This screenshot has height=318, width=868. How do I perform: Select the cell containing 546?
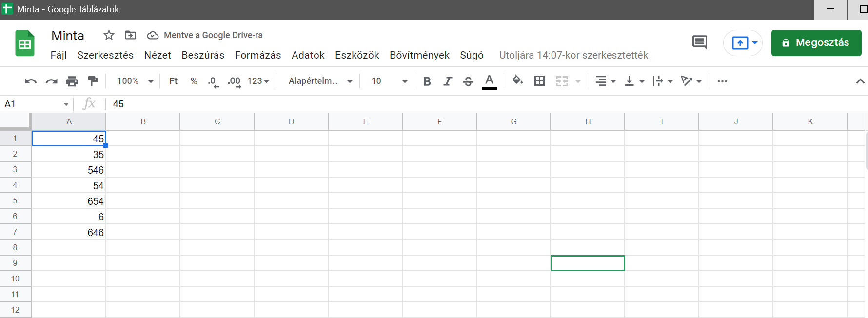69,170
